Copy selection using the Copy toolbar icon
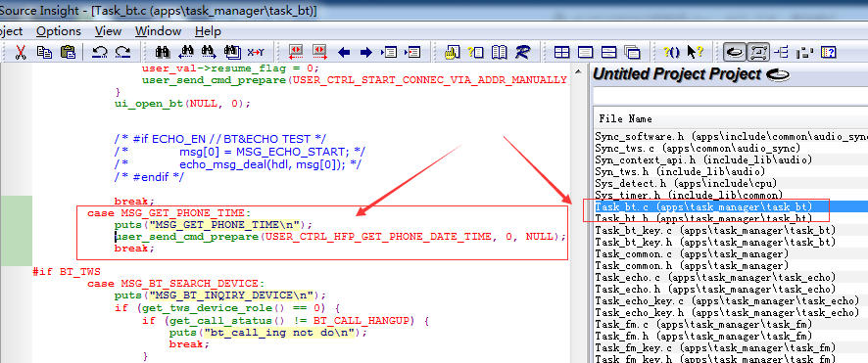868x363 pixels. tap(44, 53)
